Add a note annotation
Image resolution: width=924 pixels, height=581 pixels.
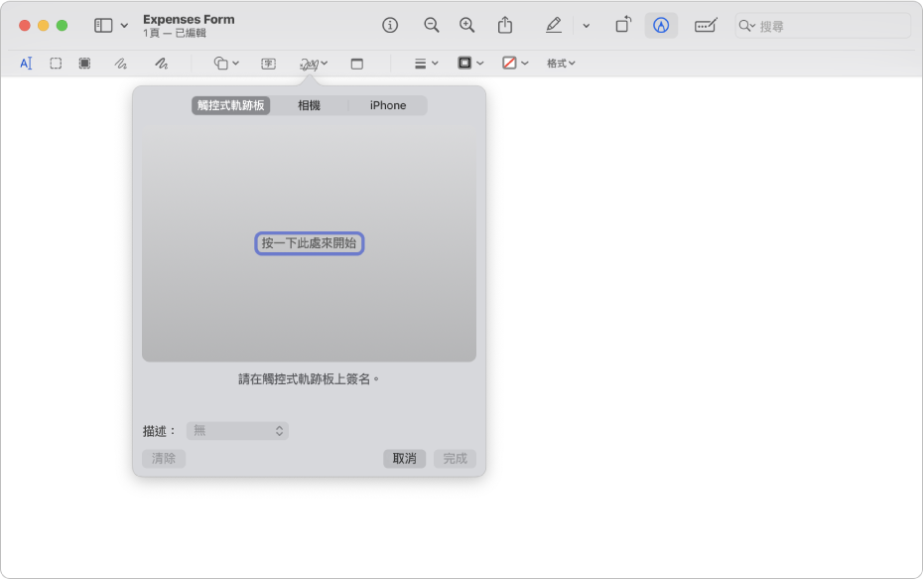357,64
